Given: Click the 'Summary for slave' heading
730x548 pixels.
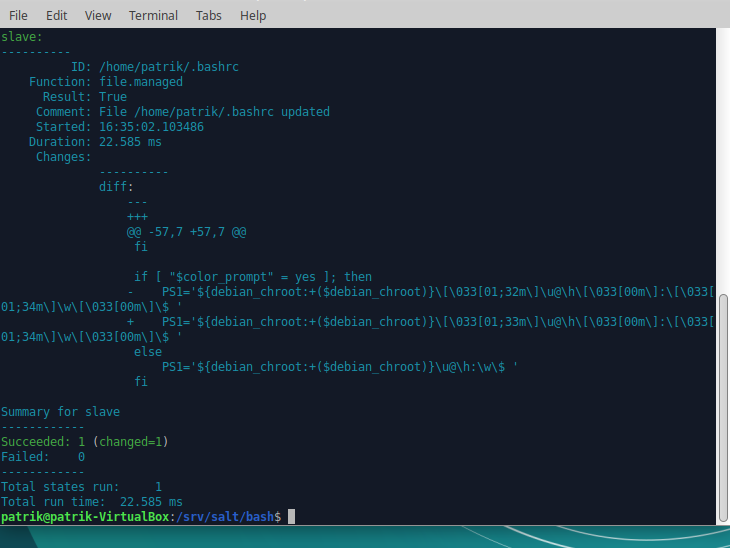Looking at the screenshot, I should [x=60, y=411].
